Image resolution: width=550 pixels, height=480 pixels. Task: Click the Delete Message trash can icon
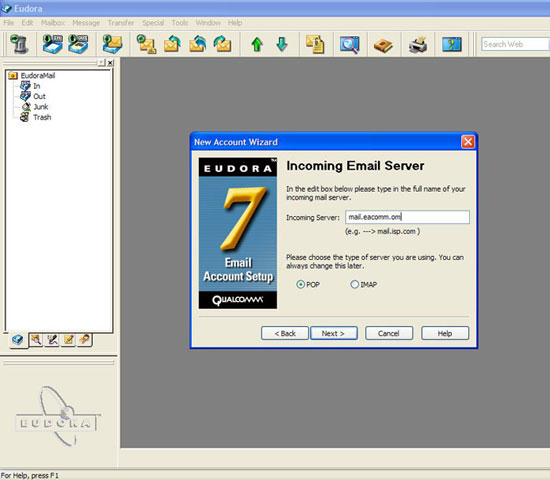click(19, 44)
